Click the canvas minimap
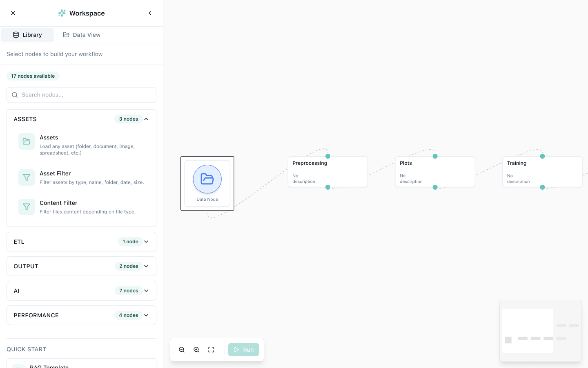Image resolution: width=588 pixels, height=368 pixels. 541,331
